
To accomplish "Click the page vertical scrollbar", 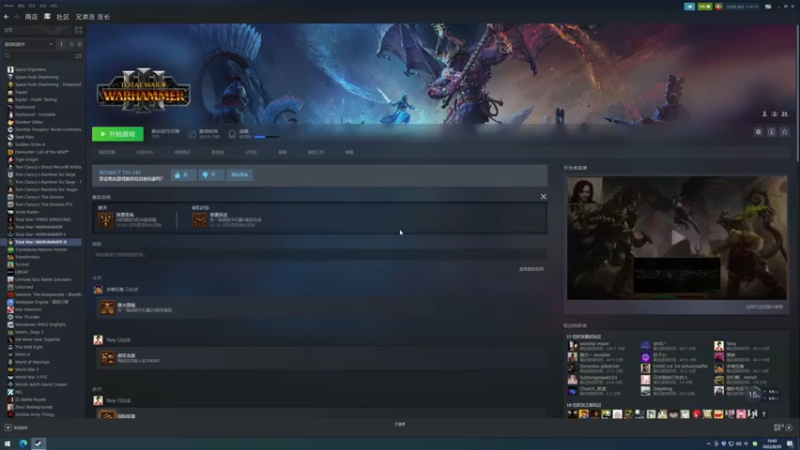I will [x=797, y=92].
